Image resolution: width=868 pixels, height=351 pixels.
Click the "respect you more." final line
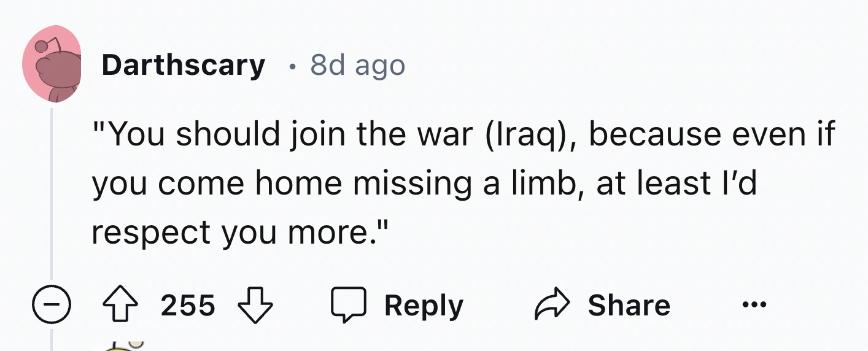[241, 233]
